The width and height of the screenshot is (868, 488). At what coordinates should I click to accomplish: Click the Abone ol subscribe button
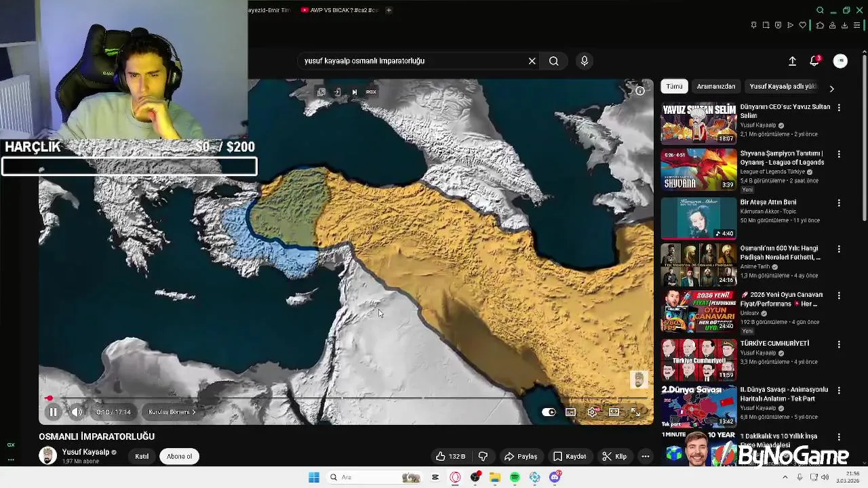(179, 456)
